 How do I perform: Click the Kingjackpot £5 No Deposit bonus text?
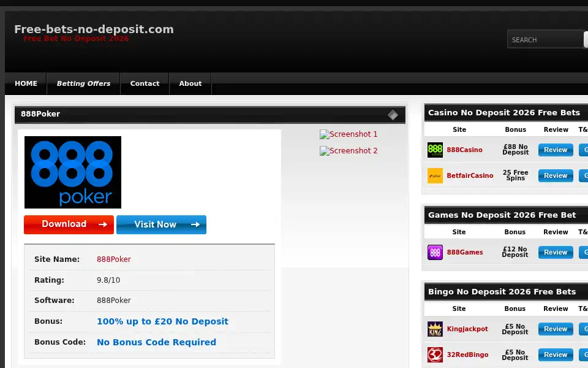point(515,329)
